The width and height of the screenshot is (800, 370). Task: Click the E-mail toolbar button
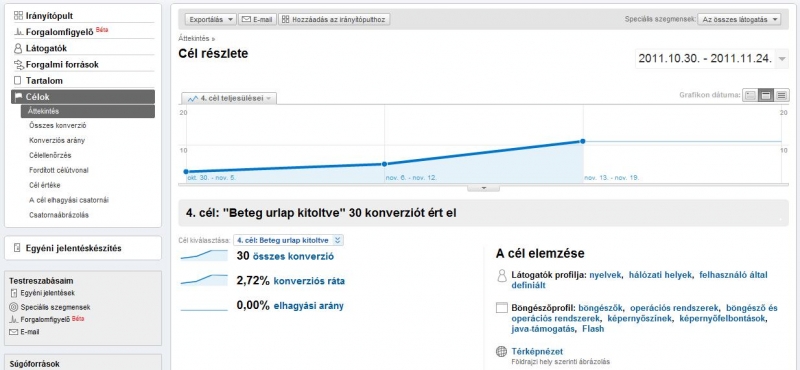click(x=258, y=19)
